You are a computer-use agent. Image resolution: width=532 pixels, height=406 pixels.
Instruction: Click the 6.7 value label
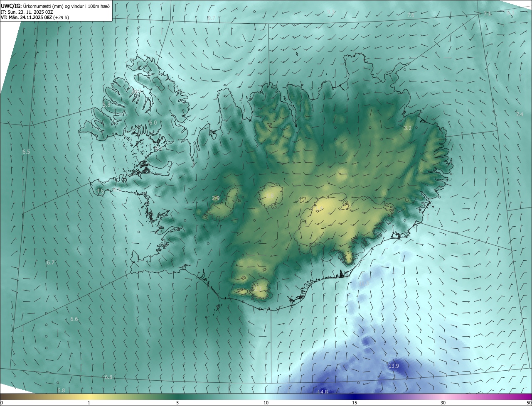pyautogui.click(x=51, y=263)
